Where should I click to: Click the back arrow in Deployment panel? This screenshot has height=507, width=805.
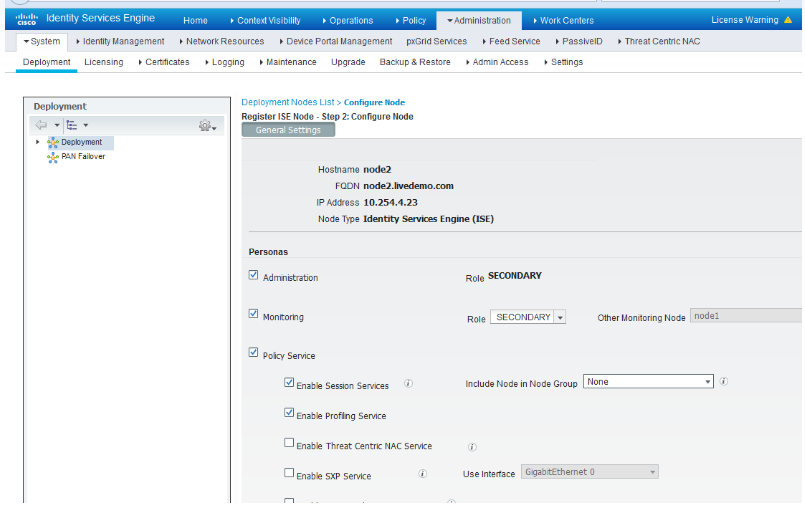[x=41, y=125]
